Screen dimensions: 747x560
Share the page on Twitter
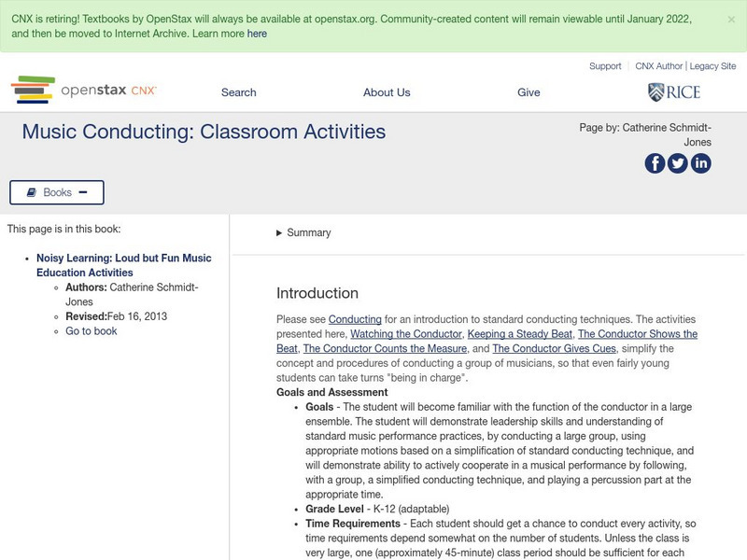coord(676,164)
